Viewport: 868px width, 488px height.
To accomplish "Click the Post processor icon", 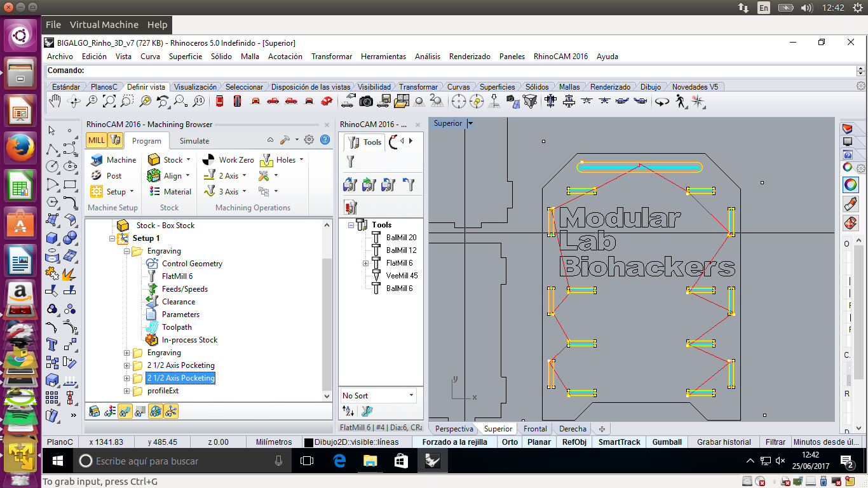I will [97, 176].
